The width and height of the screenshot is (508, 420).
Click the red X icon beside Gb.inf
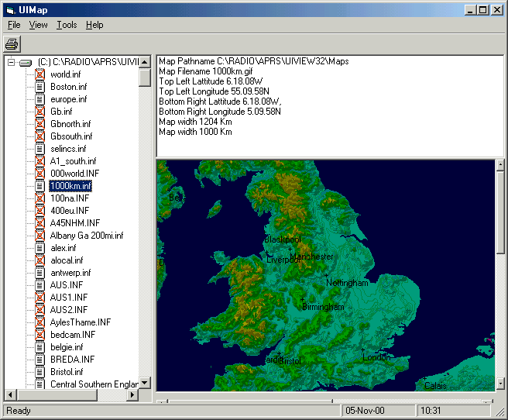click(39, 112)
